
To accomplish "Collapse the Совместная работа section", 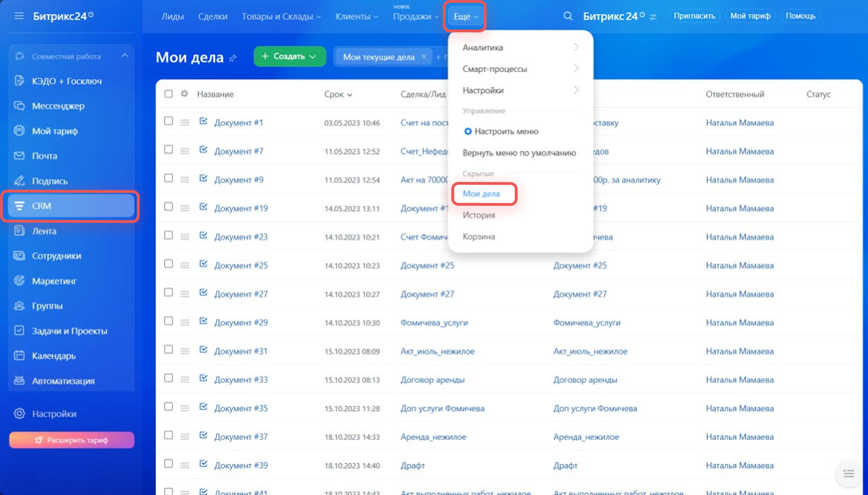I will pyautogui.click(x=125, y=56).
